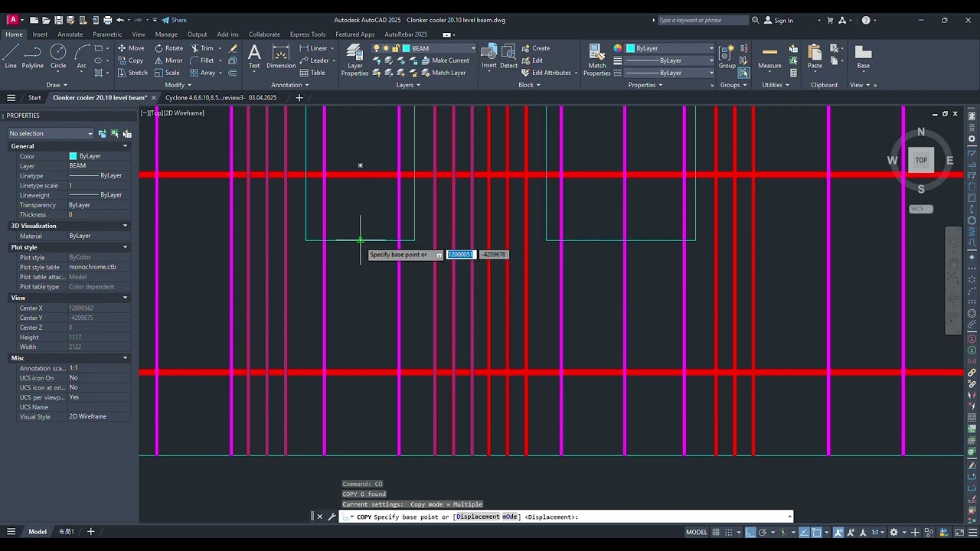Expand the Draw panel
Image resolution: width=980 pixels, height=551 pixels.
[56, 85]
